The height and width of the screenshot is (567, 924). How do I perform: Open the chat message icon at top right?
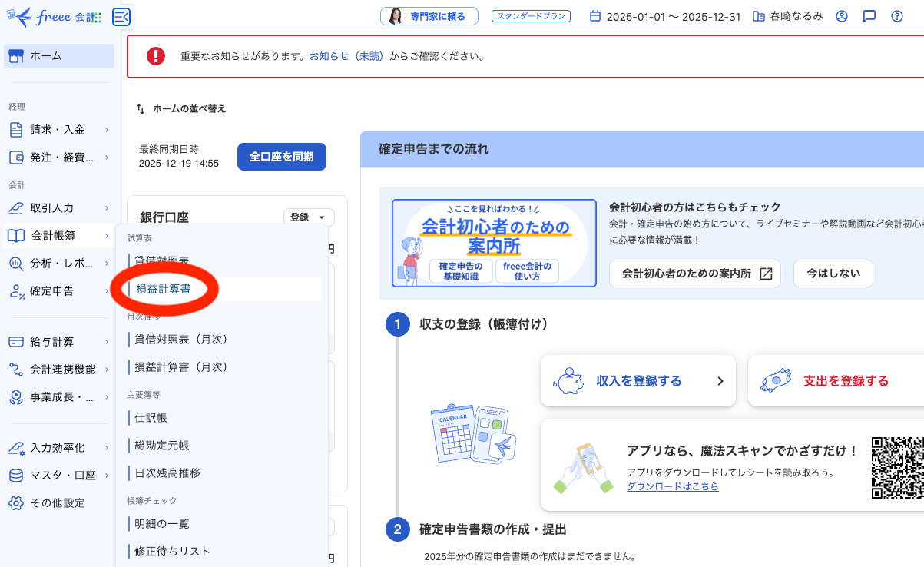point(869,15)
